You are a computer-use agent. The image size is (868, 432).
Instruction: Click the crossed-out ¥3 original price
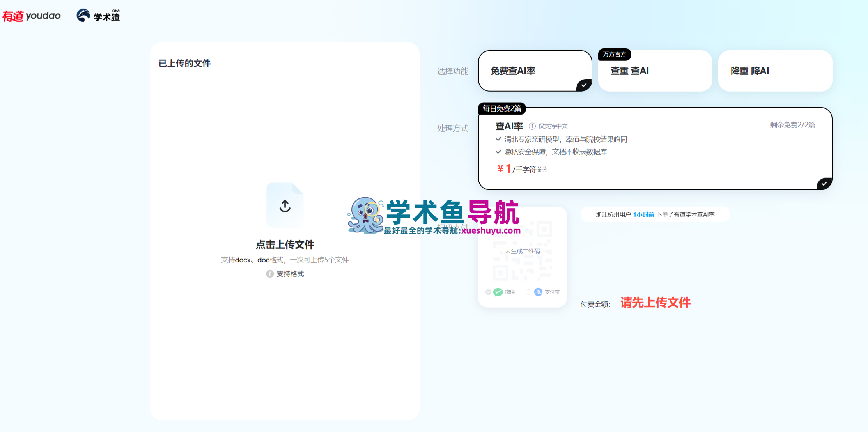click(542, 170)
